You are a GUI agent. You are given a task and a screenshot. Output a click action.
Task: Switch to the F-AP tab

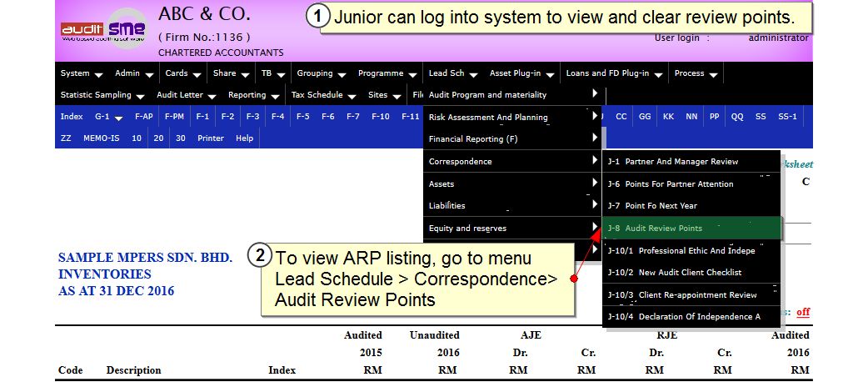144,117
